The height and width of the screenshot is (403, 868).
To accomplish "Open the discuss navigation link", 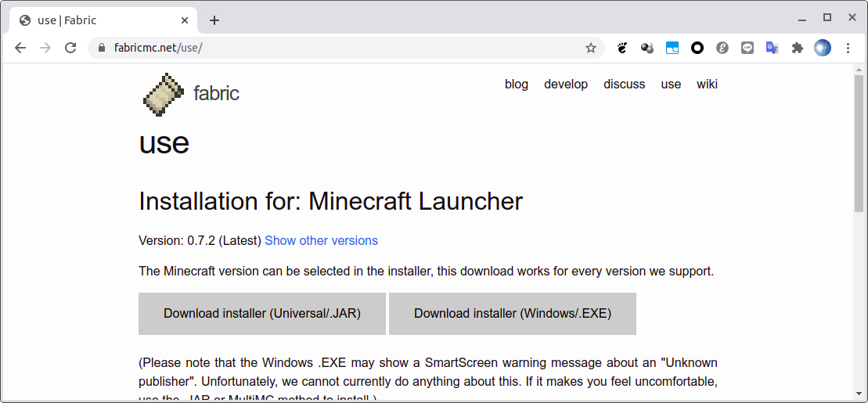I will coord(625,85).
